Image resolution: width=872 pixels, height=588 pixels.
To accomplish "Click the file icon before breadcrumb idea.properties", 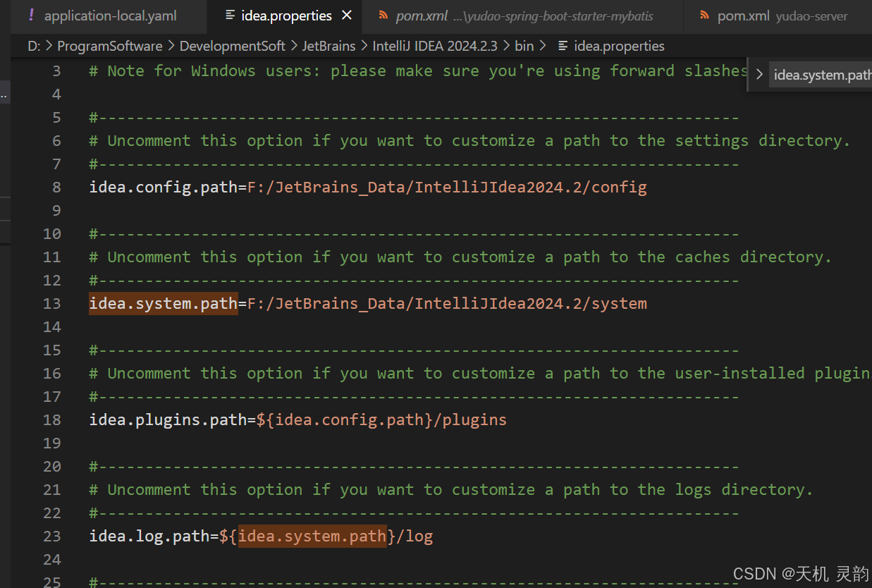I will 563,46.
